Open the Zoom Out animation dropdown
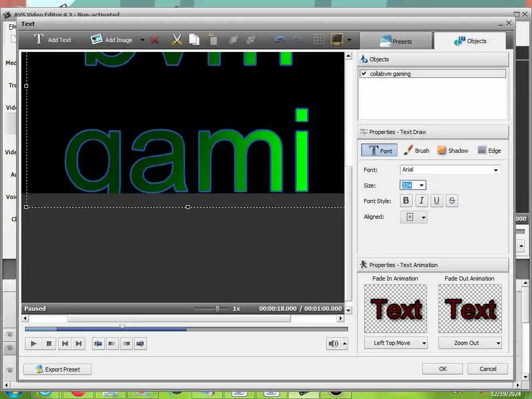532x399 pixels. [470, 343]
